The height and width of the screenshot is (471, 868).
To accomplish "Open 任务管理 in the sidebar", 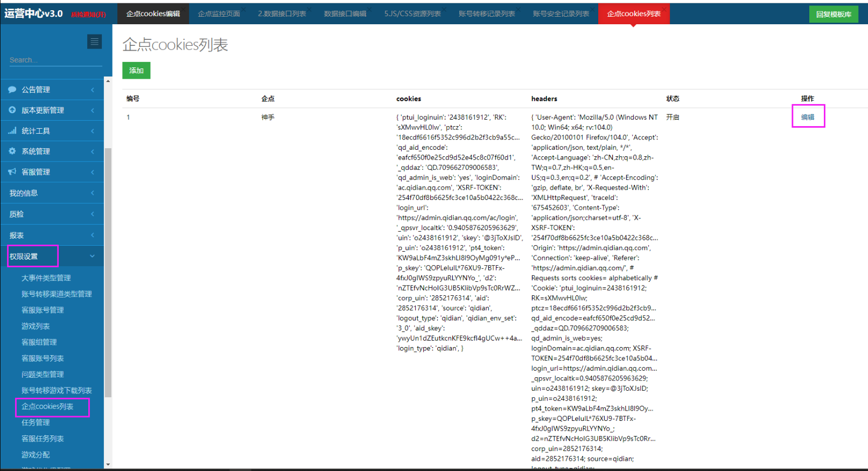I will (36, 423).
